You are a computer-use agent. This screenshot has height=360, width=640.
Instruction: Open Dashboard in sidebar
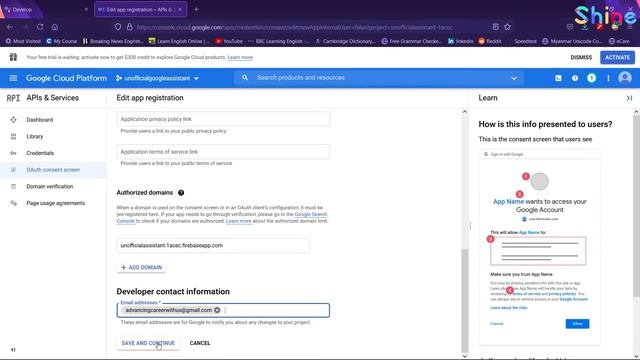[53, 120]
